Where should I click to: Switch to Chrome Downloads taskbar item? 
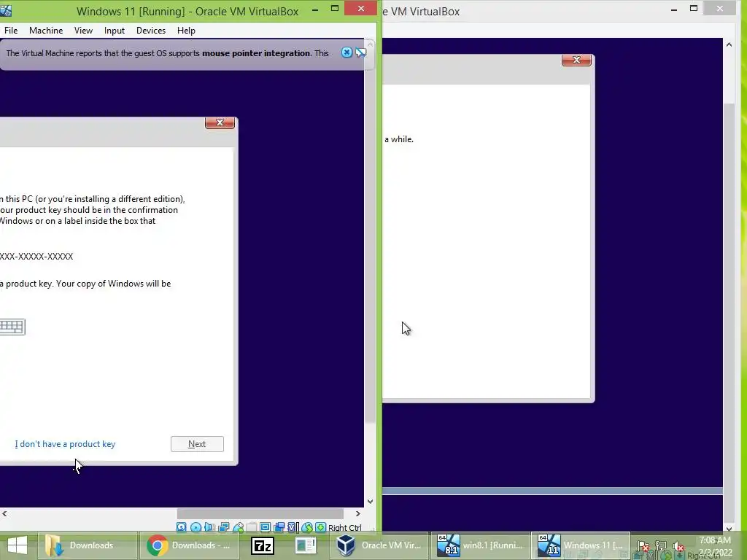coord(189,545)
